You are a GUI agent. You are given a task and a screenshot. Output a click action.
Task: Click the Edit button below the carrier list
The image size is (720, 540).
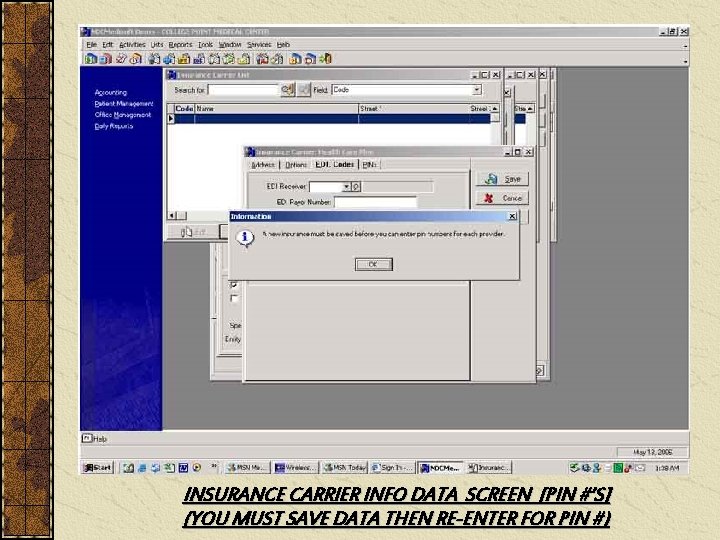(193, 232)
